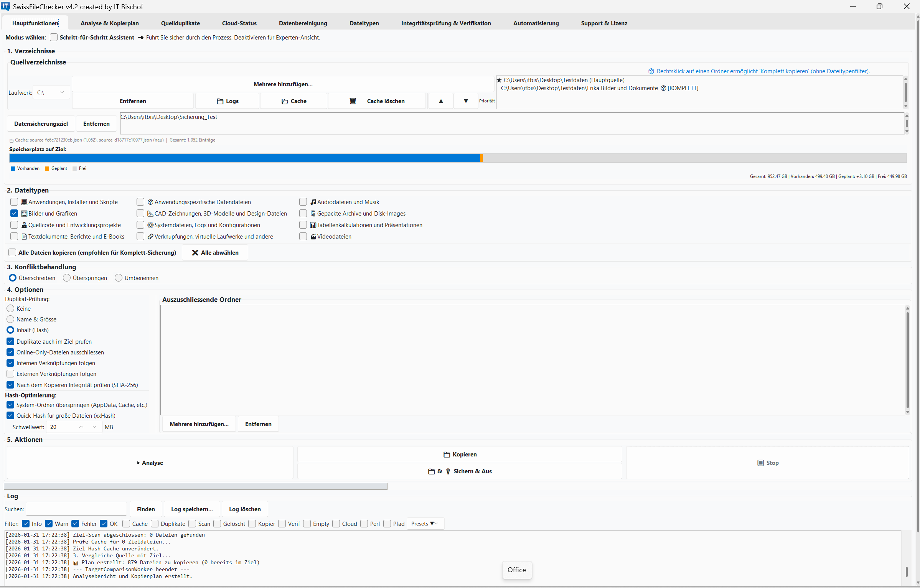Increase Schwellwert with the up chevron
The image size is (920, 588).
point(81,427)
